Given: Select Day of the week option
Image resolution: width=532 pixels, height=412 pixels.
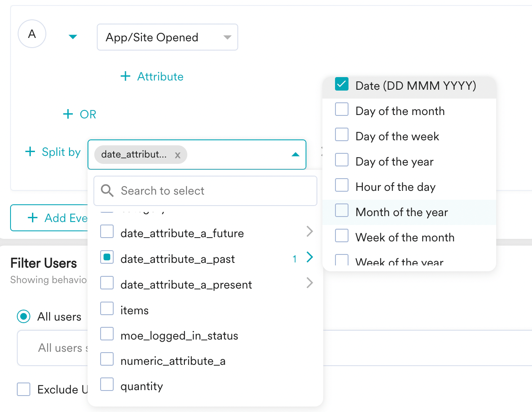Looking at the screenshot, I should (397, 136).
